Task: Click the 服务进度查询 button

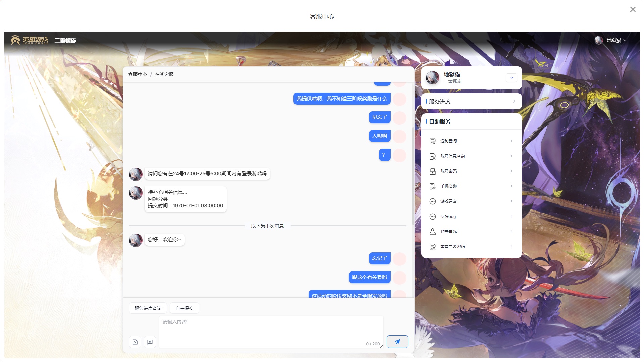Action: pyautogui.click(x=148, y=308)
